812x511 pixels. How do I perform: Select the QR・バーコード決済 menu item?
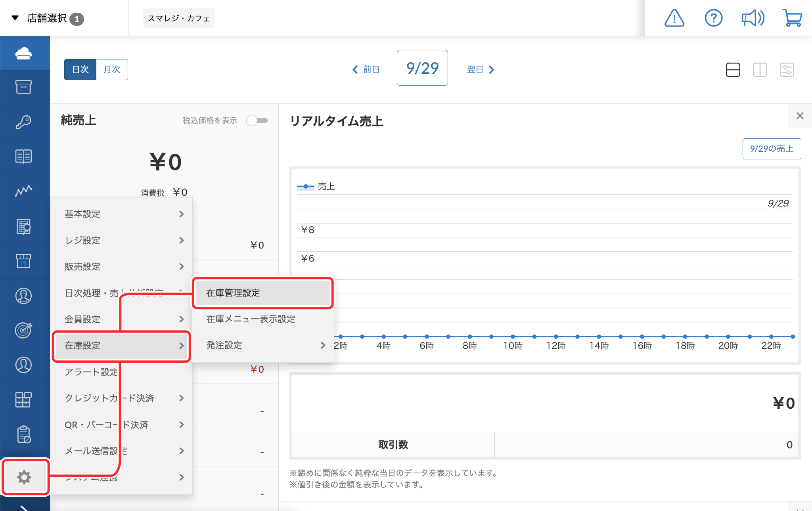pos(122,425)
